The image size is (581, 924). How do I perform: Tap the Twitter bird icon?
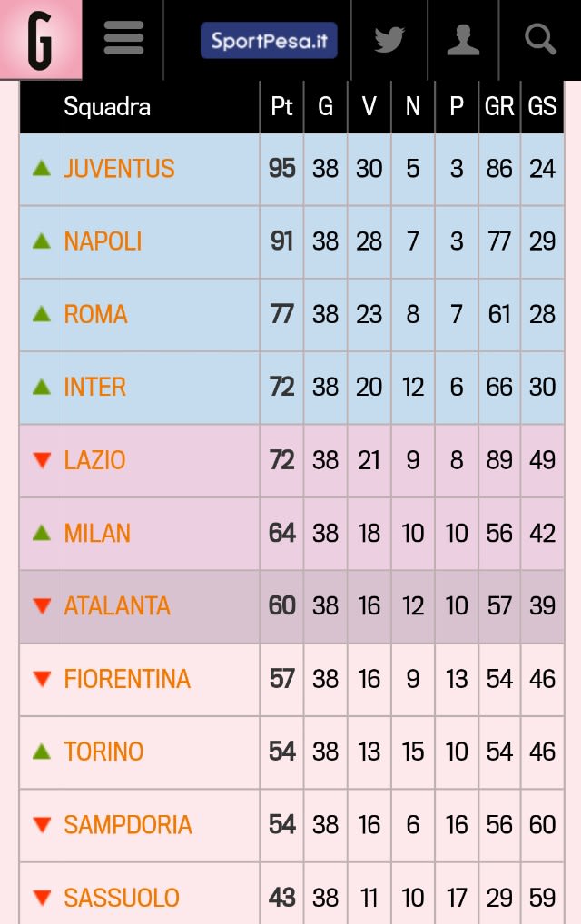click(389, 39)
